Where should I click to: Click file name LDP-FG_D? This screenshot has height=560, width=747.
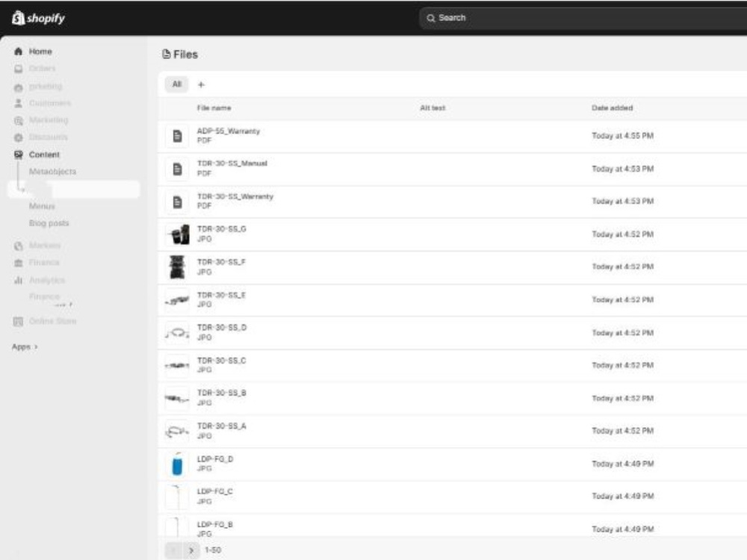[215, 459]
